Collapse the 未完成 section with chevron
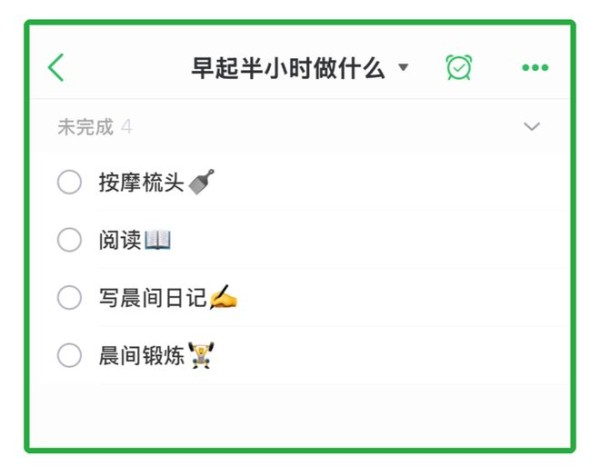The height and width of the screenshot is (466, 600). coord(532,127)
